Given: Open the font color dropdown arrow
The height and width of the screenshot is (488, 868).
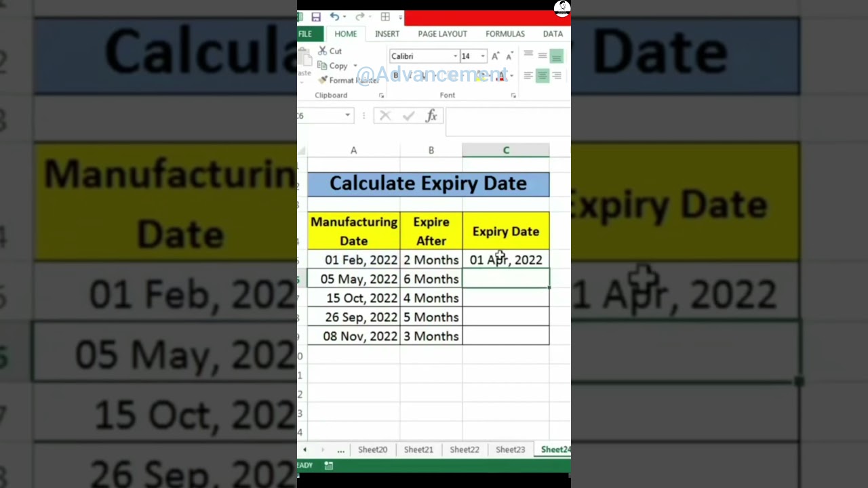Looking at the screenshot, I should click(x=511, y=75).
